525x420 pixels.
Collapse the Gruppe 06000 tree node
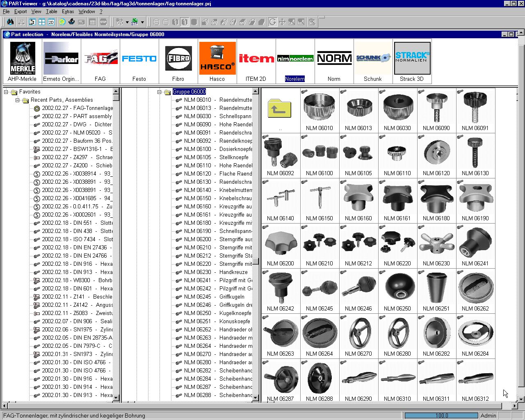pyautogui.click(x=160, y=92)
